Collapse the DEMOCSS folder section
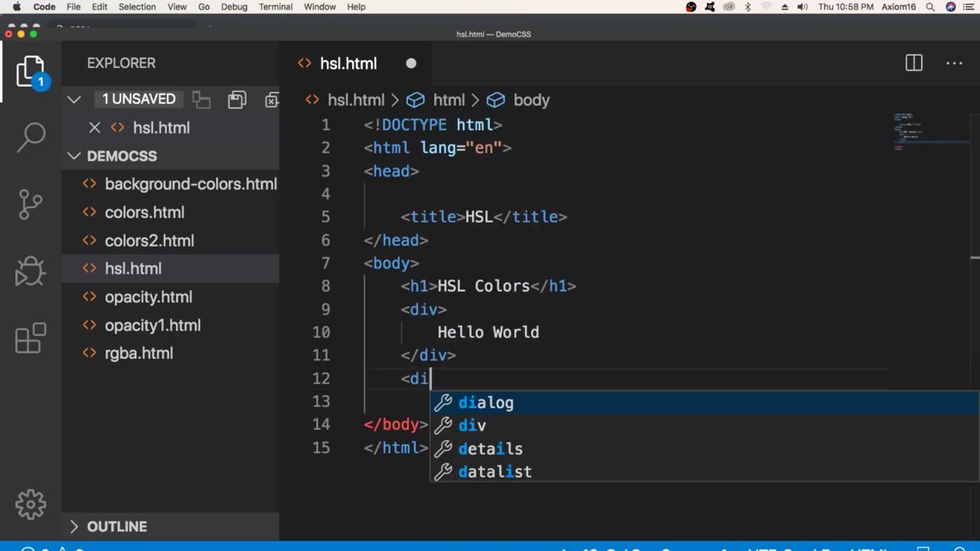Screen dimensions: 980x551 74,156
